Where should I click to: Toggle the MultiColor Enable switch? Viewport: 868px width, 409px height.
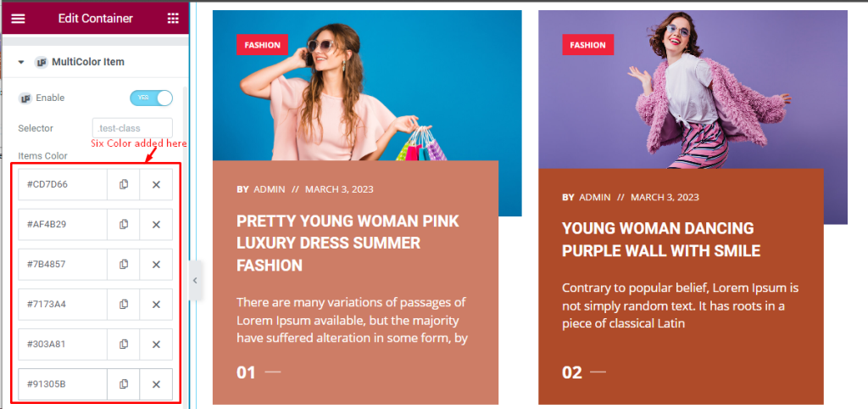pyautogui.click(x=151, y=98)
